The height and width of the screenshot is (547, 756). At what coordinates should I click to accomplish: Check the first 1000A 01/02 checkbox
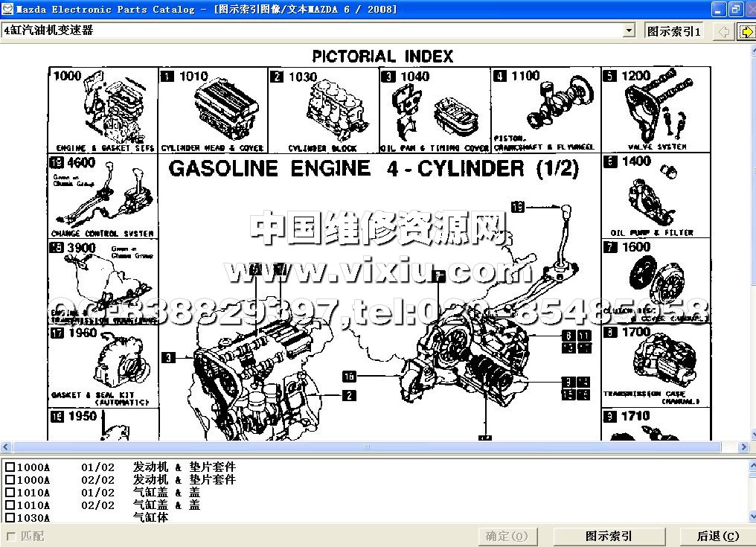click(10, 468)
